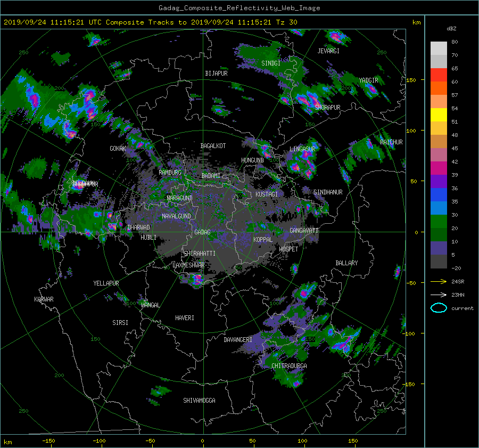Click the 23MN legend label

coord(458,295)
